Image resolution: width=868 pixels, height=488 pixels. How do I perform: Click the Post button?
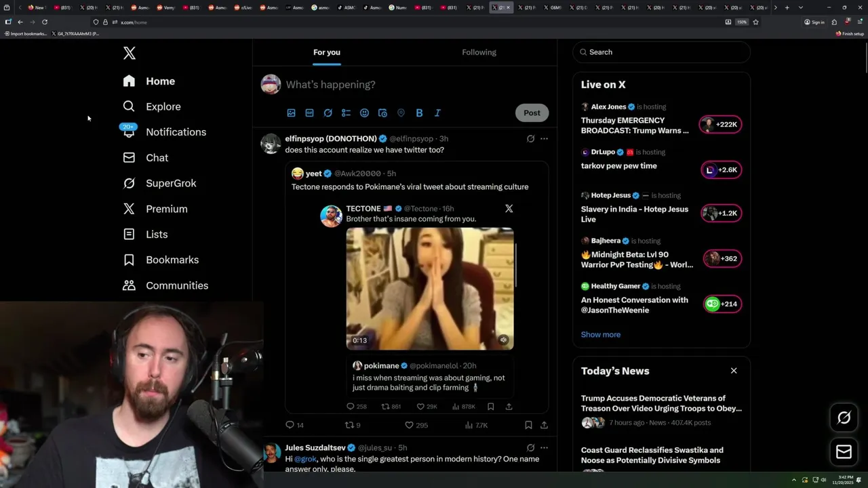532,113
